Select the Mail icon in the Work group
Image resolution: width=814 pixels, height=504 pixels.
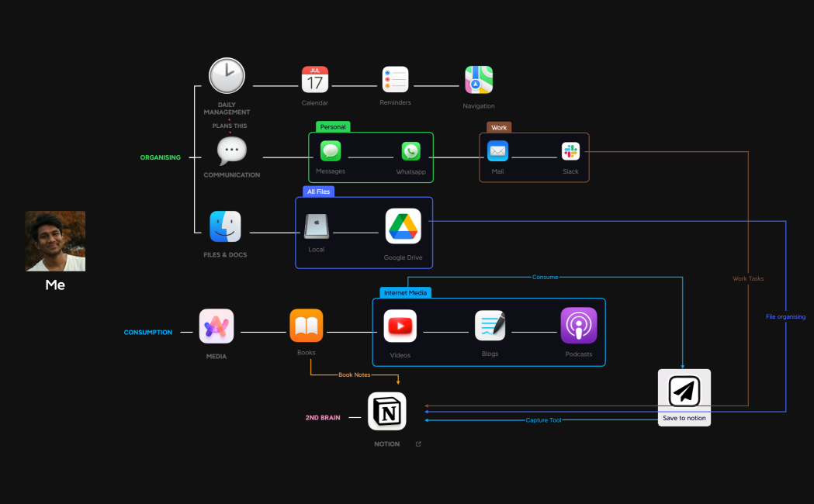pyautogui.click(x=497, y=150)
